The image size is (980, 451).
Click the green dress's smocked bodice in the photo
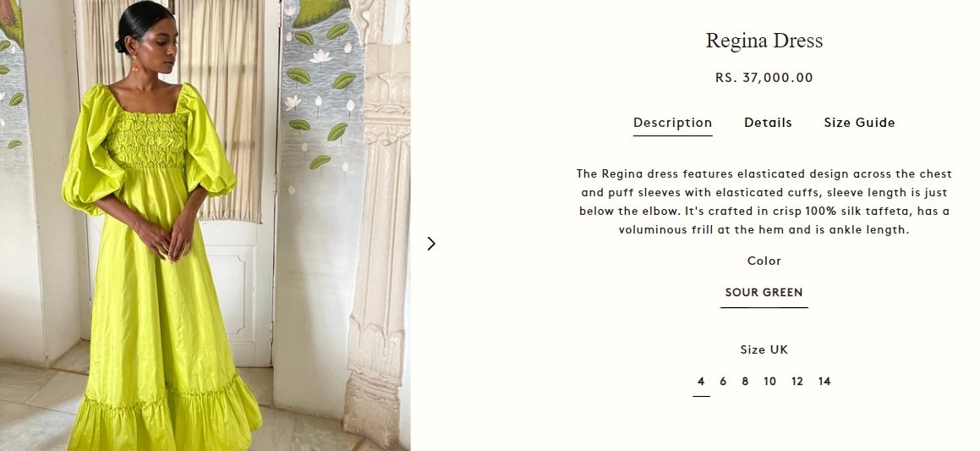147,139
